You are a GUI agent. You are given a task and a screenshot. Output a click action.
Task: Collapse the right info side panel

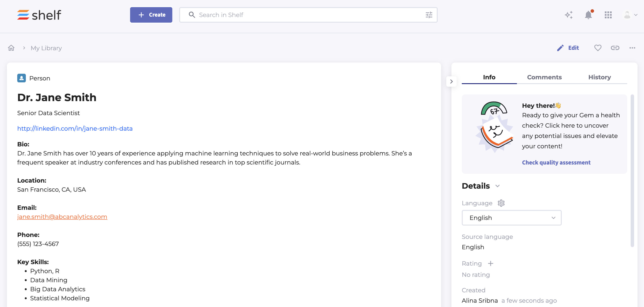pyautogui.click(x=451, y=81)
